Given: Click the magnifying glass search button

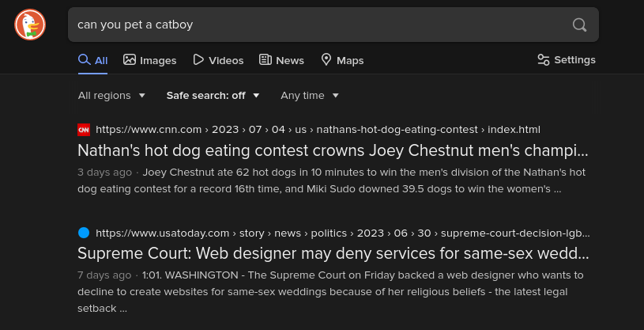Looking at the screenshot, I should click(579, 25).
